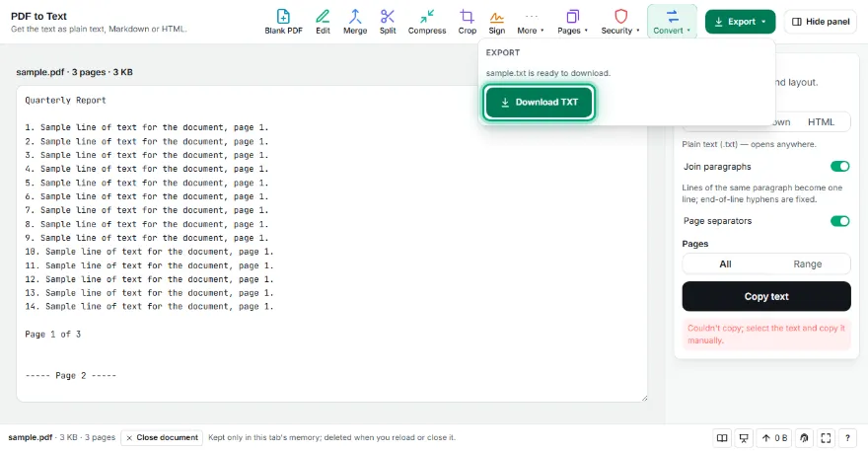Toggle fullscreen mode icon
Screen dimensions: 868x451
click(x=826, y=438)
